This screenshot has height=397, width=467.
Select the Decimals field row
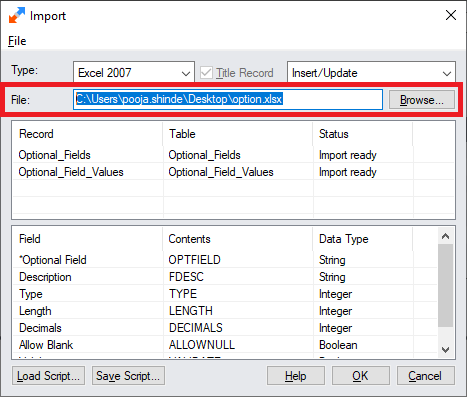[225, 328]
